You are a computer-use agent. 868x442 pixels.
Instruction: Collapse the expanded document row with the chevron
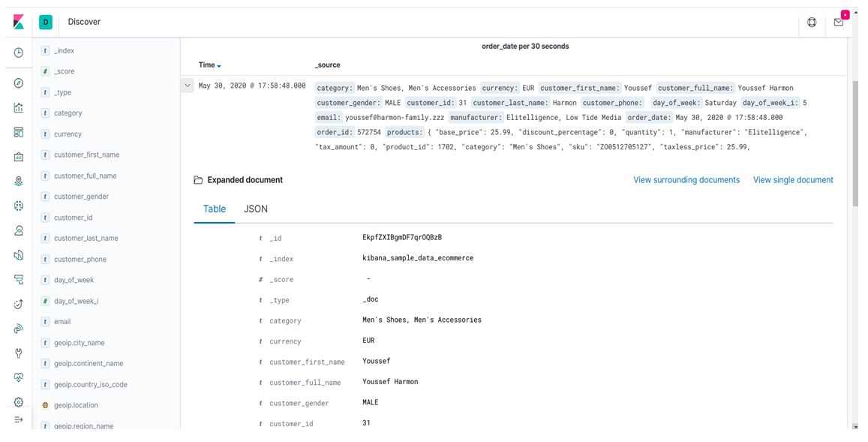(187, 86)
